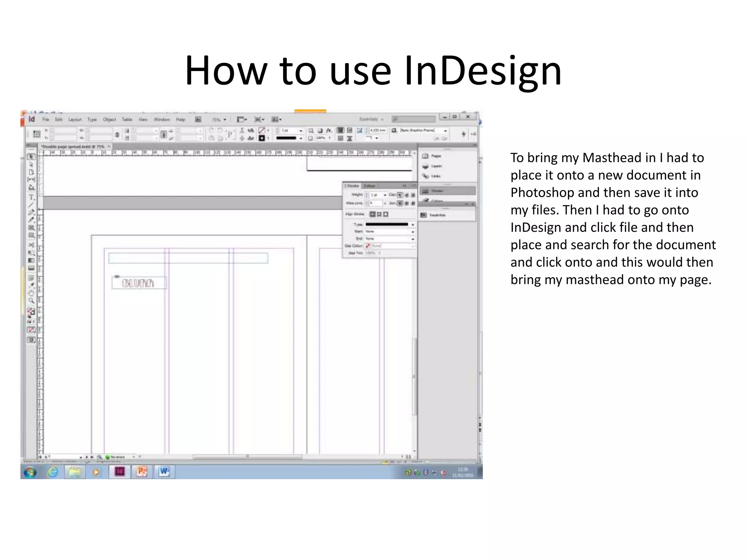
Task: Click the control bar fill color swatch
Action: click(x=262, y=131)
